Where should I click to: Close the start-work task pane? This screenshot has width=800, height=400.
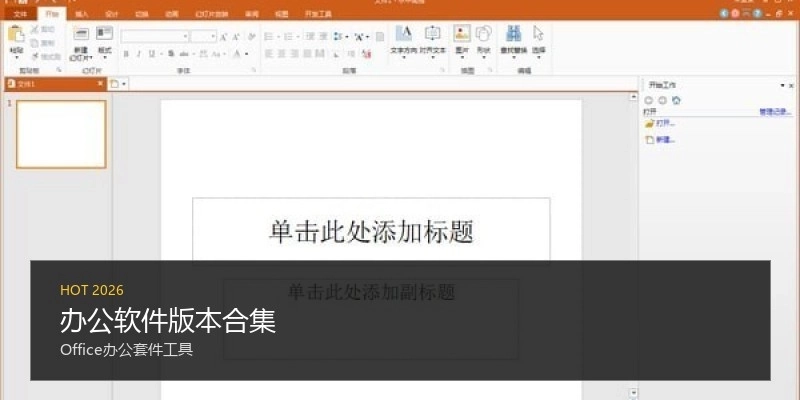[x=792, y=85]
